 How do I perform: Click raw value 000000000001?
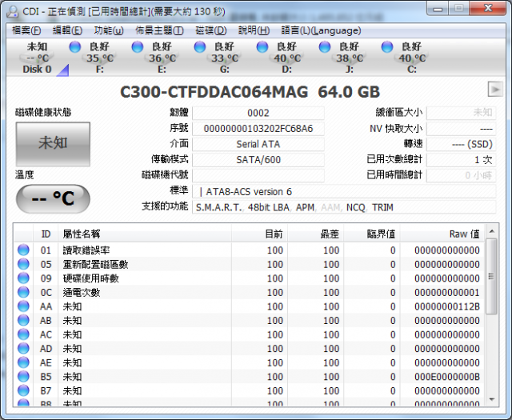pyautogui.click(x=447, y=292)
